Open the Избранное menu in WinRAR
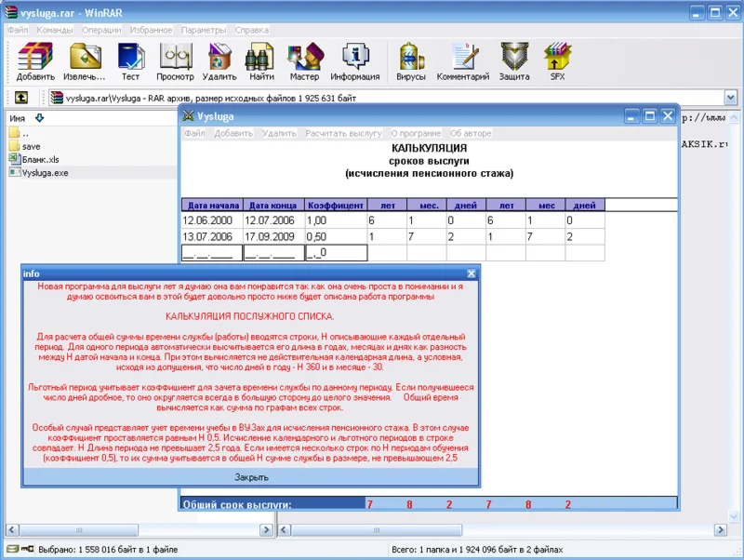This screenshot has width=744, height=560. 150,30
